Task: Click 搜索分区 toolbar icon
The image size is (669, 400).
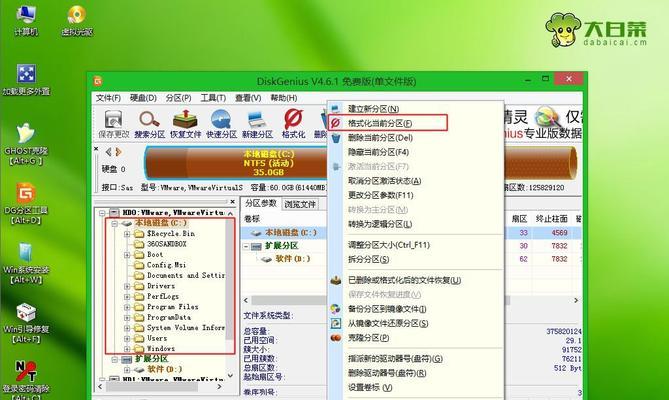Action: [149, 124]
